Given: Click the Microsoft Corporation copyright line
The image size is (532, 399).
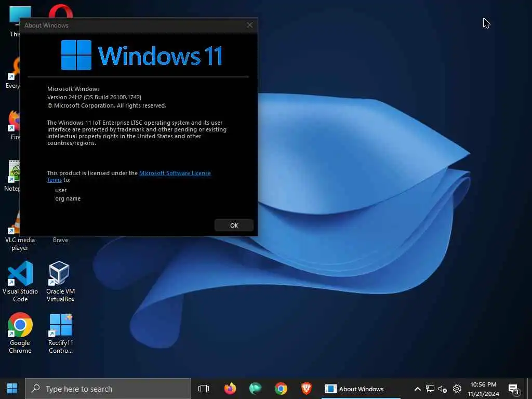Looking at the screenshot, I should click(107, 105).
